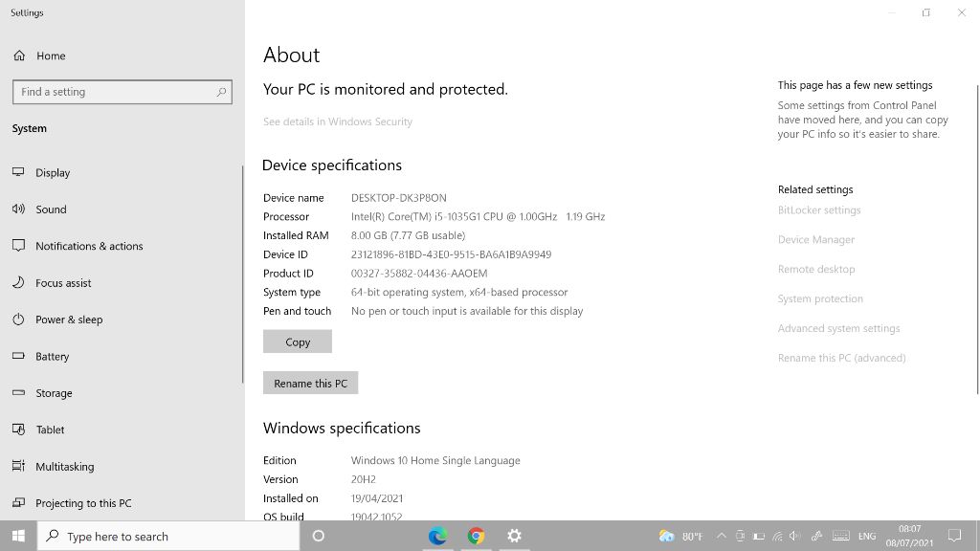The height and width of the screenshot is (551, 980).
Task: Copy the device specifications
Action: coord(298,342)
